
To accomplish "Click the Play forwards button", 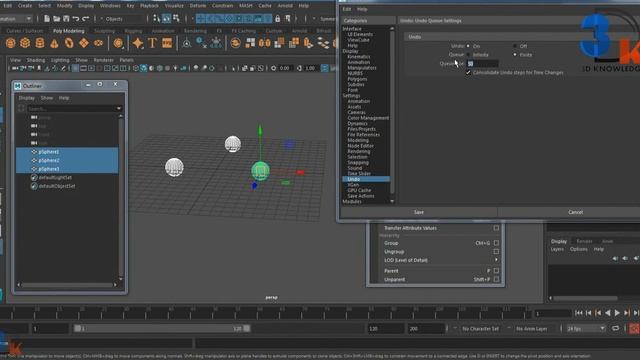I will [x=617, y=313].
